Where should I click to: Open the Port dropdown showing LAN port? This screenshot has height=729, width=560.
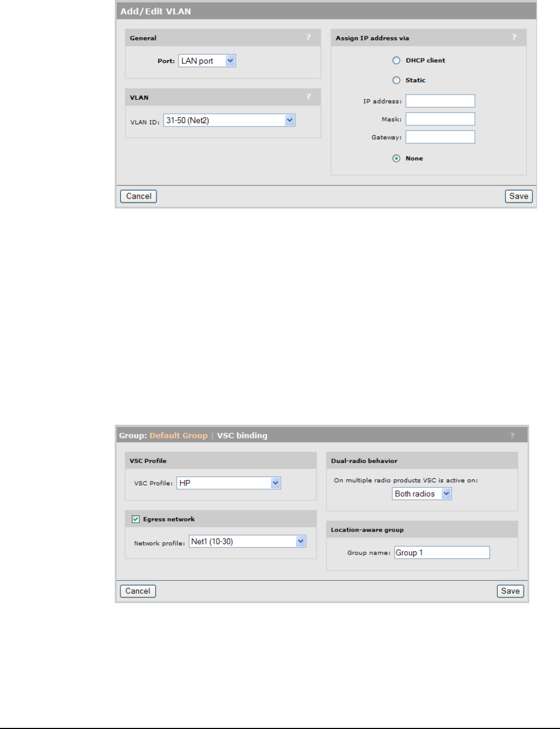pyautogui.click(x=207, y=61)
